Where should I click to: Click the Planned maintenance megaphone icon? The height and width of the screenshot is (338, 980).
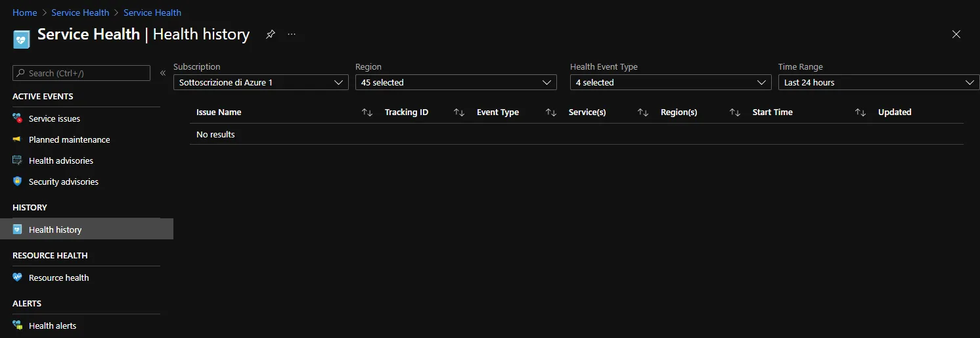coord(18,139)
